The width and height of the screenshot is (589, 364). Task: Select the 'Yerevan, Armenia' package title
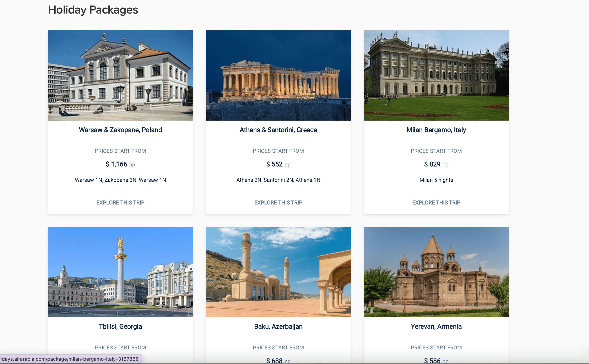pyautogui.click(x=436, y=326)
